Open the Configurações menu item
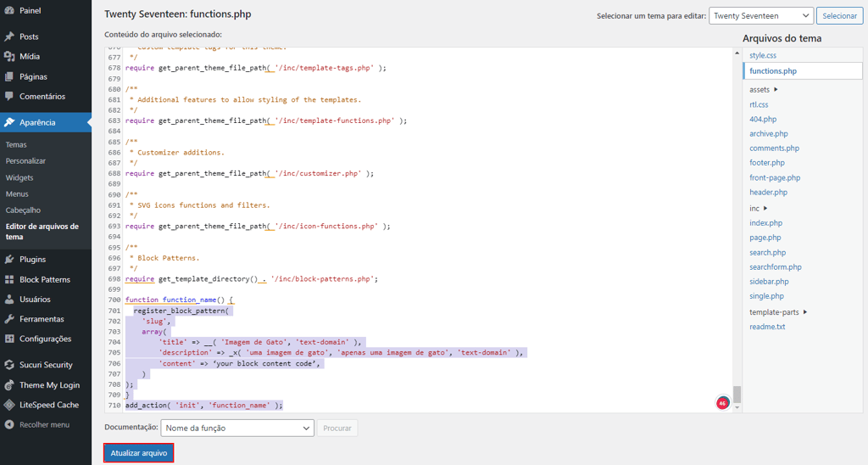Image resolution: width=868 pixels, height=465 pixels. (x=46, y=339)
